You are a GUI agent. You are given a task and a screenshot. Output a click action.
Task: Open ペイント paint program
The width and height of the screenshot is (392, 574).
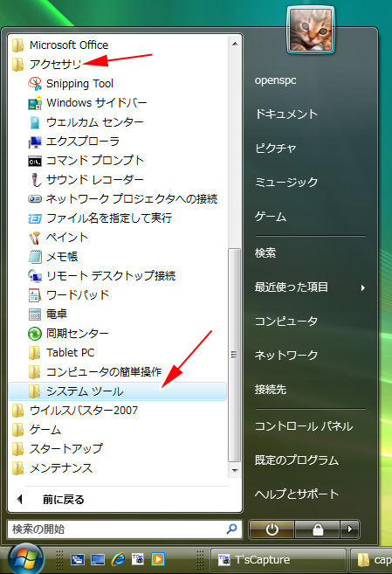click(x=58, y=238)
